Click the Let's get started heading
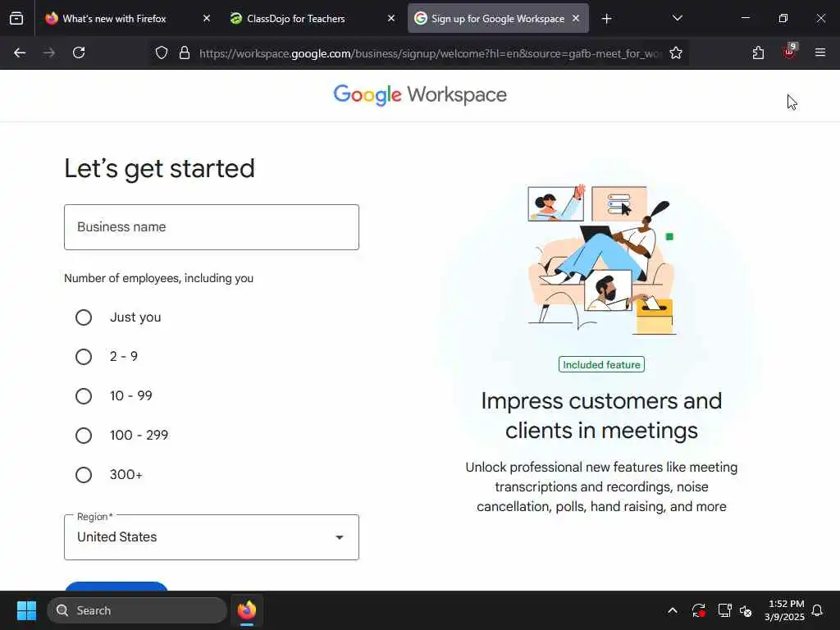 [160, 169]
